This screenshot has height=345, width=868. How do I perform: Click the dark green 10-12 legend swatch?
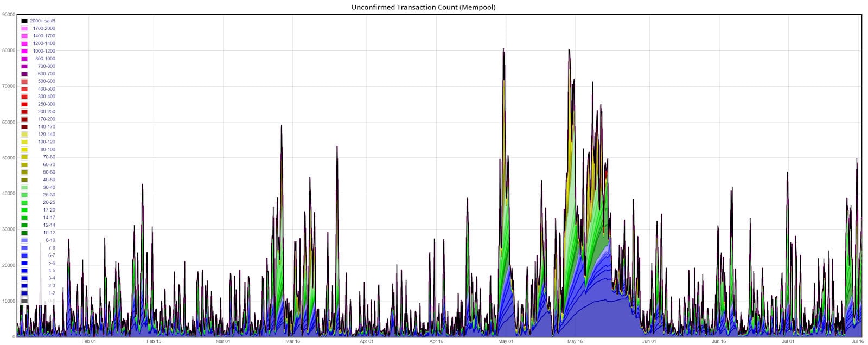(24, 233)
